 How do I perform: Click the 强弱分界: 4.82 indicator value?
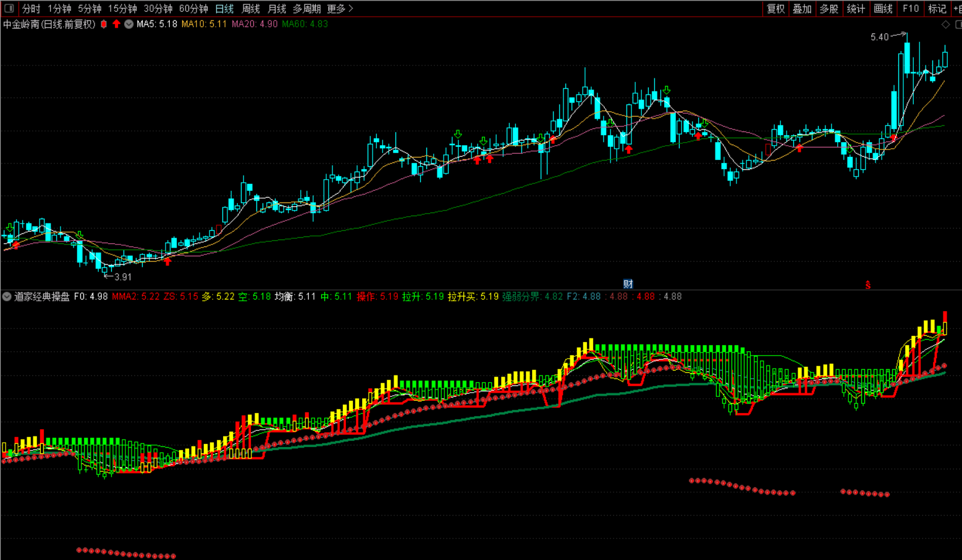pos(533,296)
